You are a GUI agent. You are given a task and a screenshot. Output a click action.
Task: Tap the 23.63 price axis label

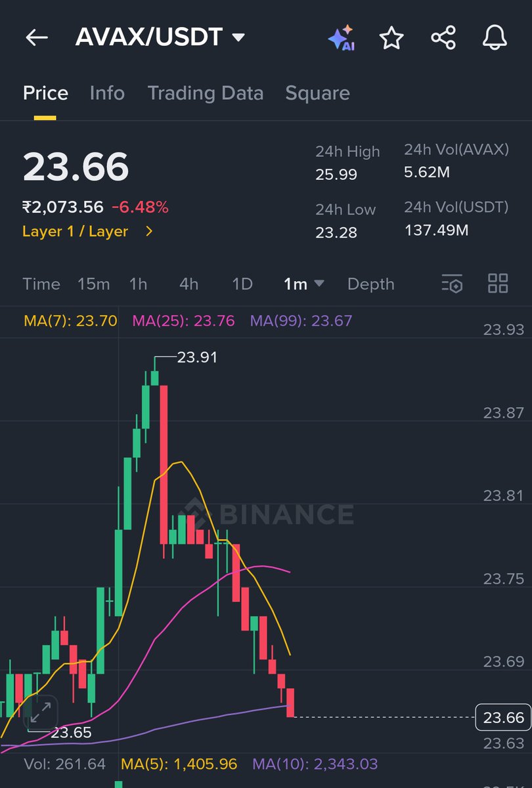point(504,743)
